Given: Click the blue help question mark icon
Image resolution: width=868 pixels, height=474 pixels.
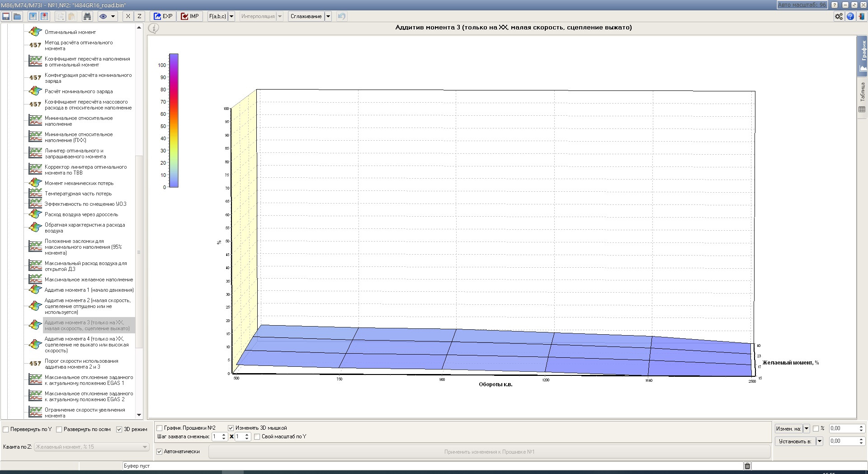Looking at the screenshot, I should click(x=850, y=16).
